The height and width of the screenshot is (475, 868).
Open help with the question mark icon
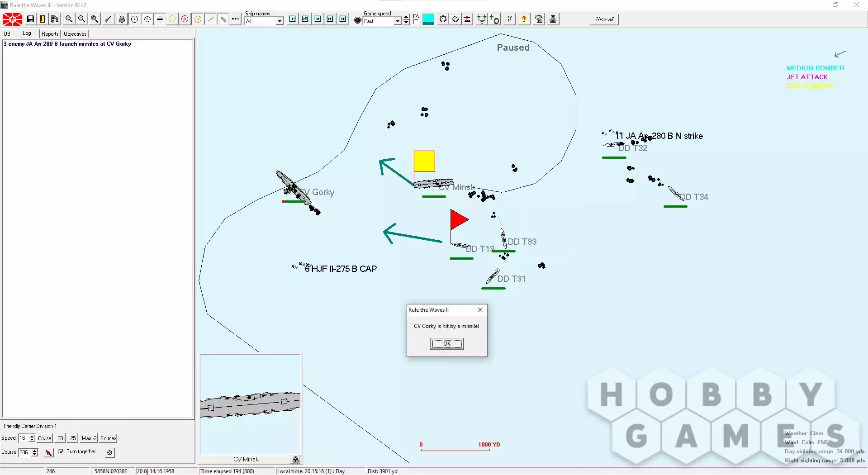tap(524, 19)
